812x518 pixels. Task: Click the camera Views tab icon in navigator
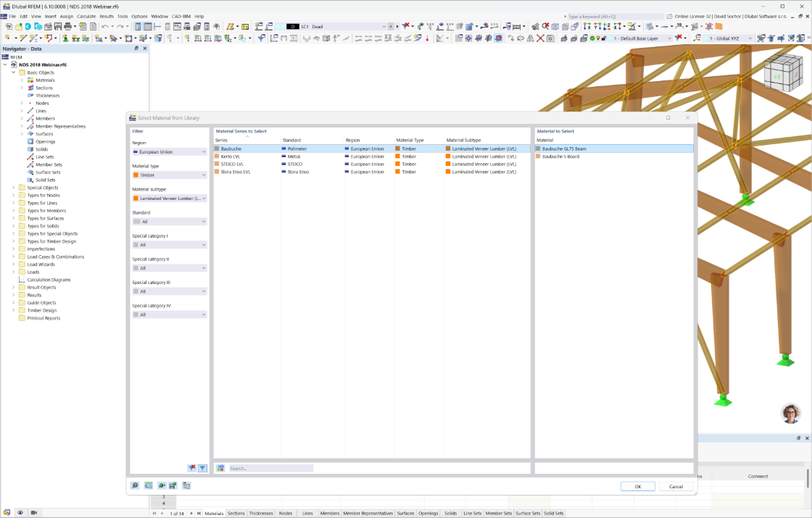tap(33, 512)
